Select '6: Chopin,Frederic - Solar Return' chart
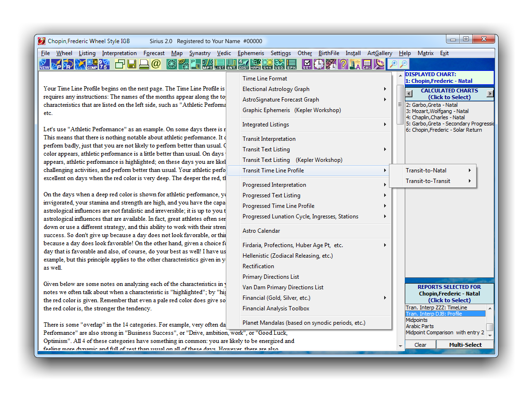This screenshot has width=532, height=410. pyautogui.click(x=450, y=130)
